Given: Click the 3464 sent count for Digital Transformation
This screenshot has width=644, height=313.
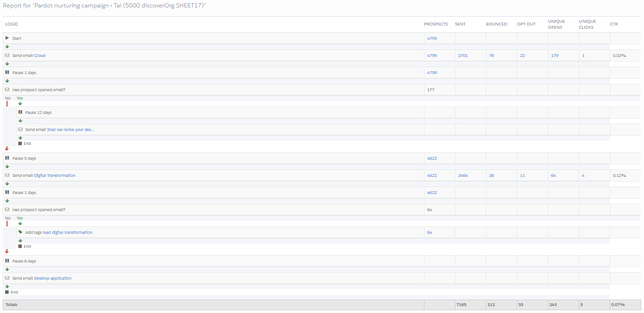Looking at the screenshot, I should [x=463, y=175].
